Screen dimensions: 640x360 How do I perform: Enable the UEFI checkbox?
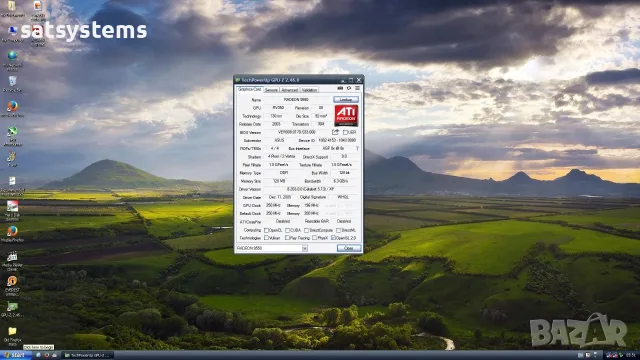pyautogui.click(x=346, y=132)
